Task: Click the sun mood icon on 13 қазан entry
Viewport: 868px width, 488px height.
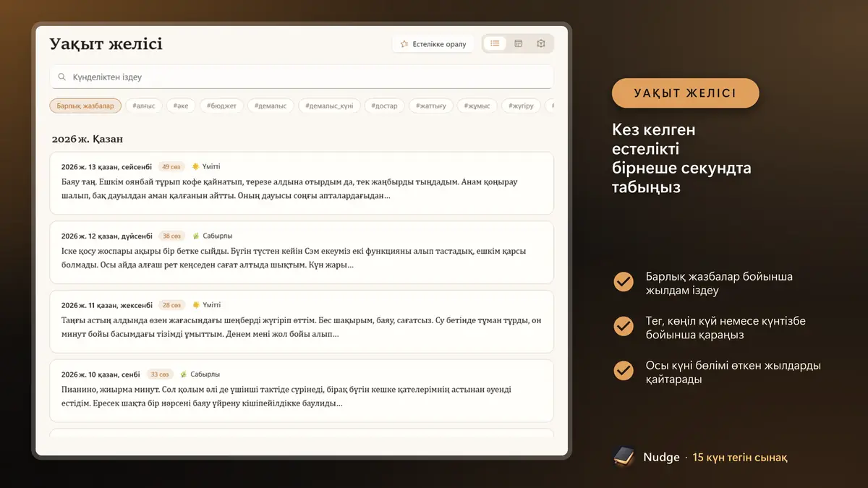Action: point(195,166)
